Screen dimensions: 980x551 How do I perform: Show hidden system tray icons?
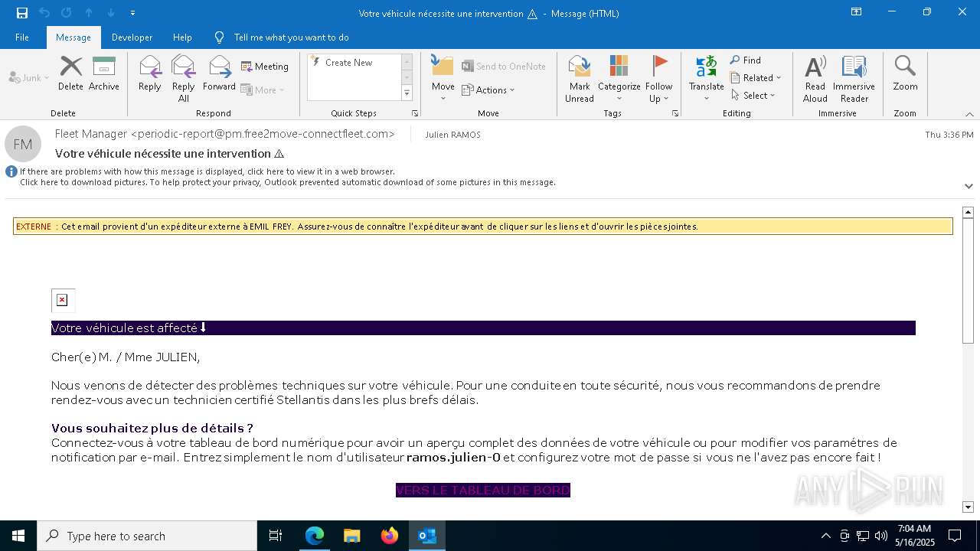click(825, 536)
